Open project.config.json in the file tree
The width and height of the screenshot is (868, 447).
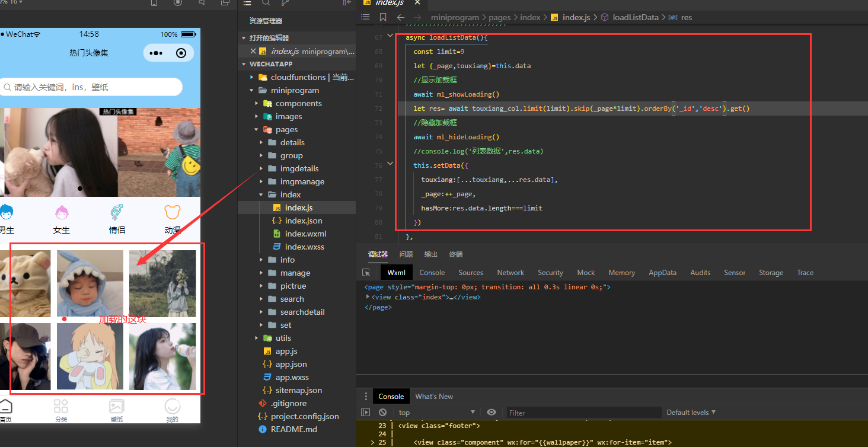pos(305,417)
